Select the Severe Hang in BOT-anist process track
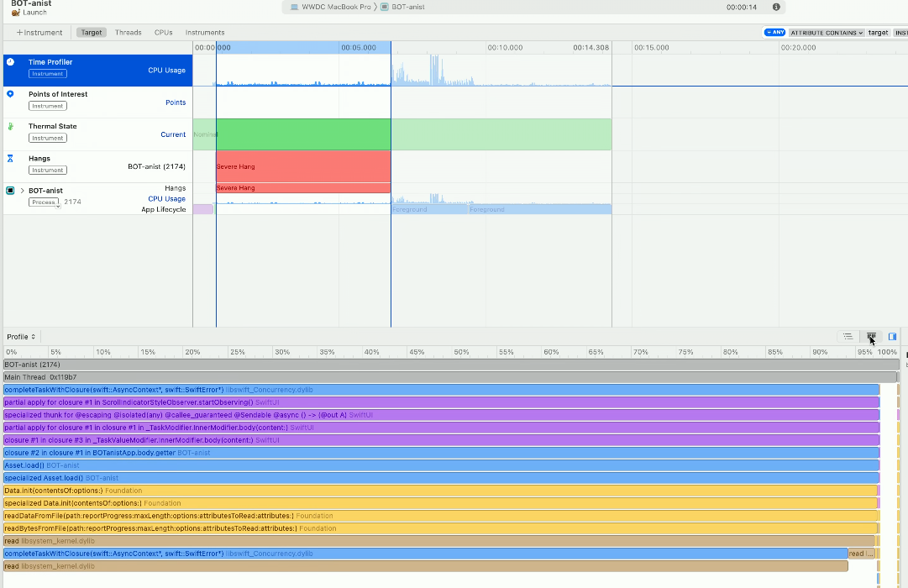 click(x=303, y=187)
